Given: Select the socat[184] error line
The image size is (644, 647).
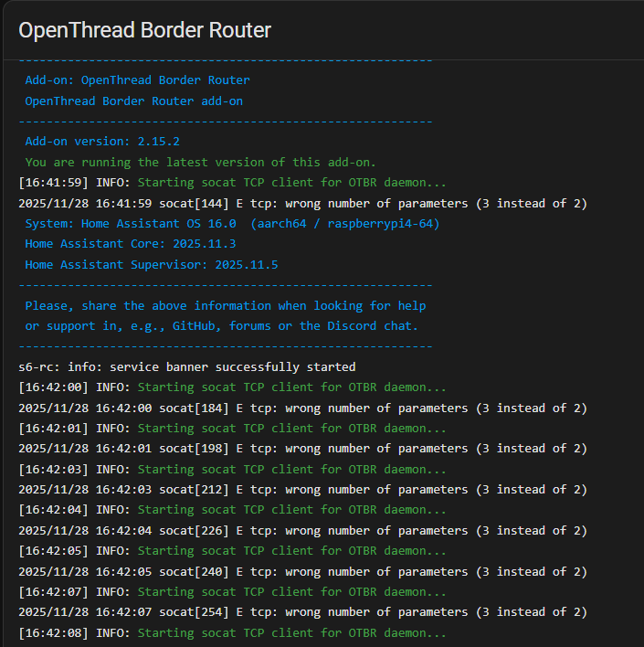Looking at the screenshot, I should point(302,408).
